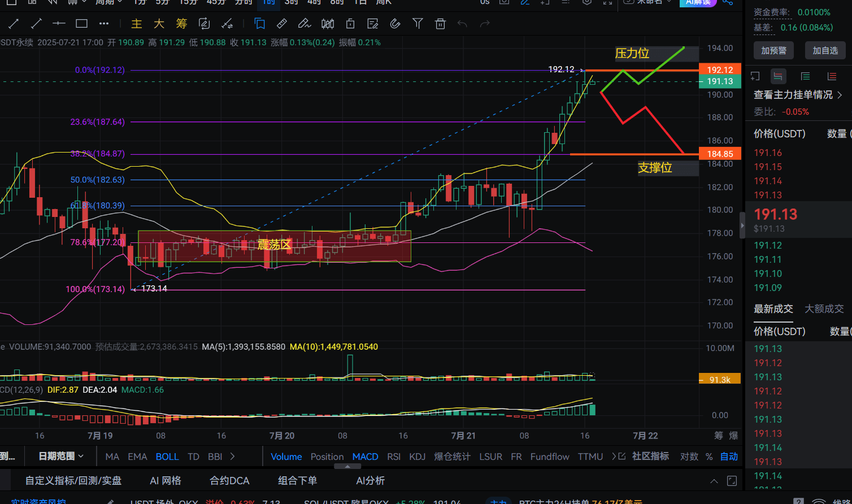The height and width of the screenshot is (504, 852).
Task: Expand more sub-indicators arrow after TTMU
Action: click(x=614, y=457)
